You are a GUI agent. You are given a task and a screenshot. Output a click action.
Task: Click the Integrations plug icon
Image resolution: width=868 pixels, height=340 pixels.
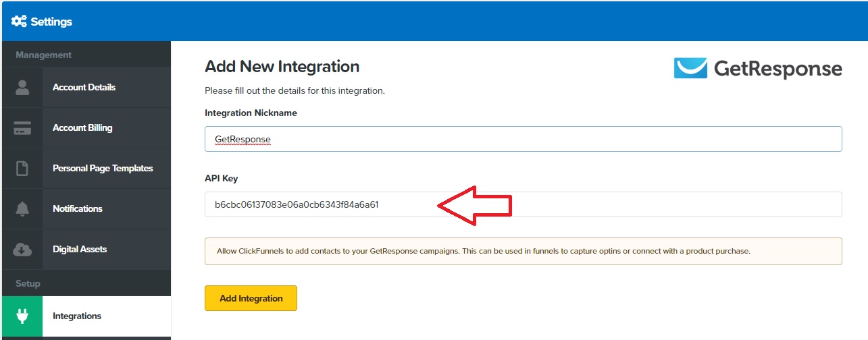tap(22, 316)
